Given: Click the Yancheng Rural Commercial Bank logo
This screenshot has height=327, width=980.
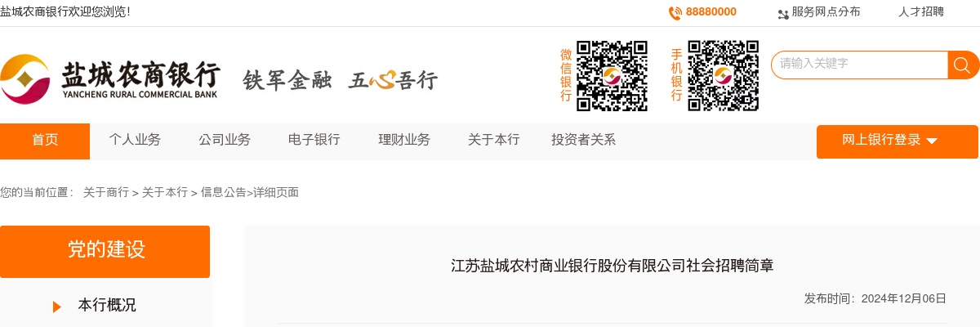Looking at the screenshot, I should tap(110, 79).
